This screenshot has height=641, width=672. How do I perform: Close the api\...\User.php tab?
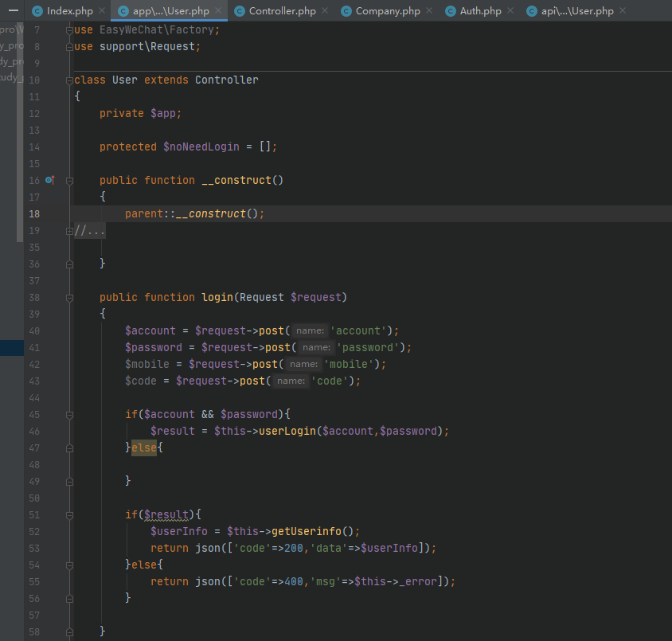point(623,10)
